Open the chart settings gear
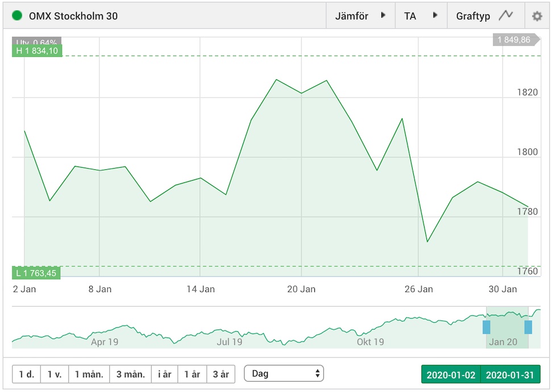 (x=537, y=16)
